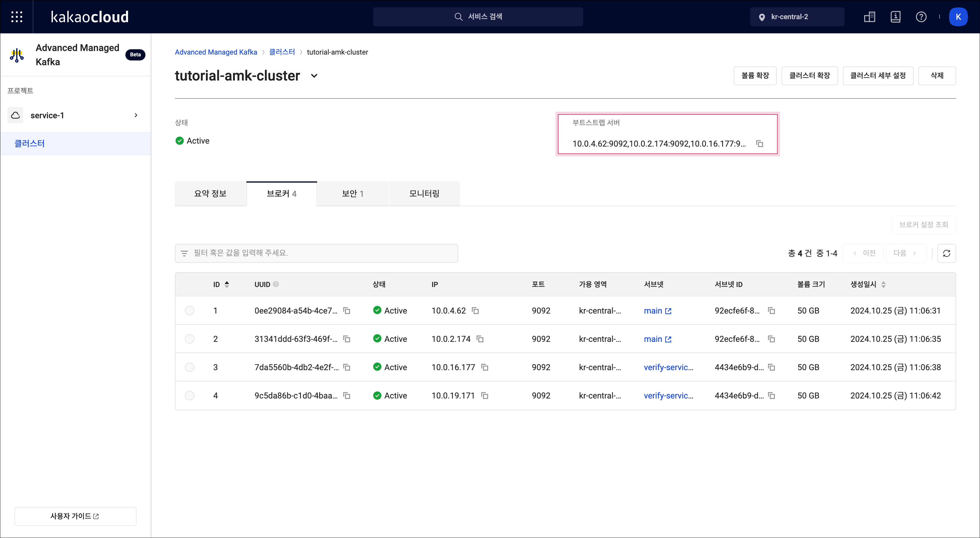Copy IP 10.0.19.171

485,395
